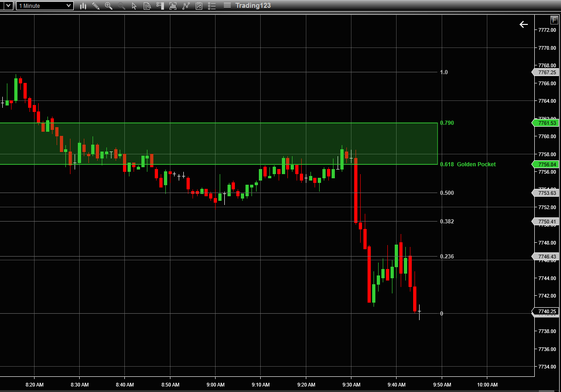The image size is (561, 392).
Task: Select the 7767.25 price marker
Action: click(545, 72)
